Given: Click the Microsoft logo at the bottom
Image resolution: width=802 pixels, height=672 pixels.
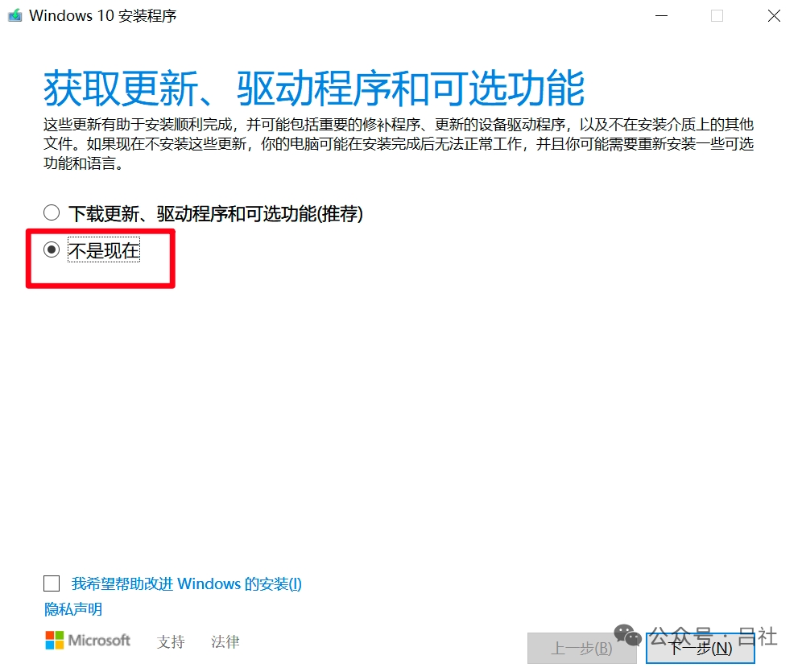Looking at the screenshot, I should (x=88, y=641).
